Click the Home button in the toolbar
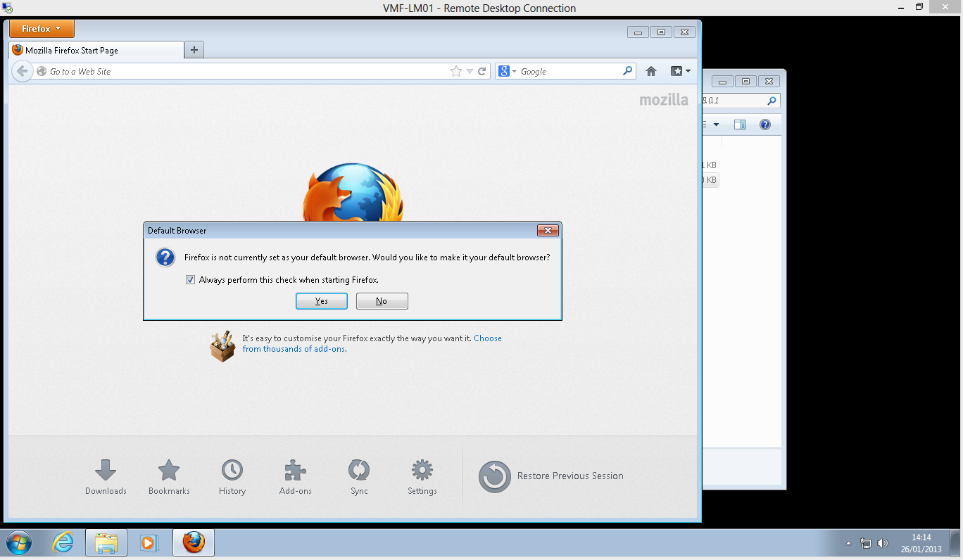This screenshot has height=560, width=963. click(651, 71)
